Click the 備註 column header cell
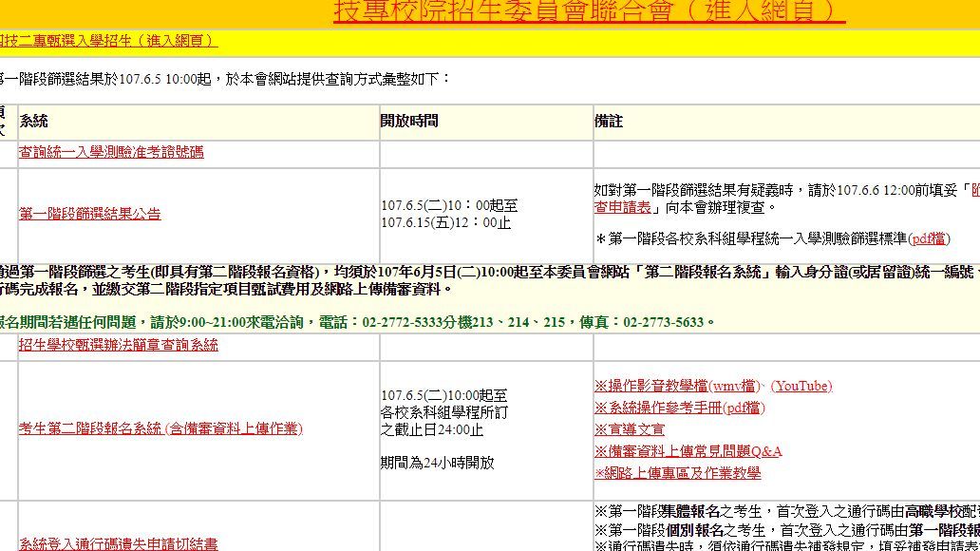 point(609,122)
